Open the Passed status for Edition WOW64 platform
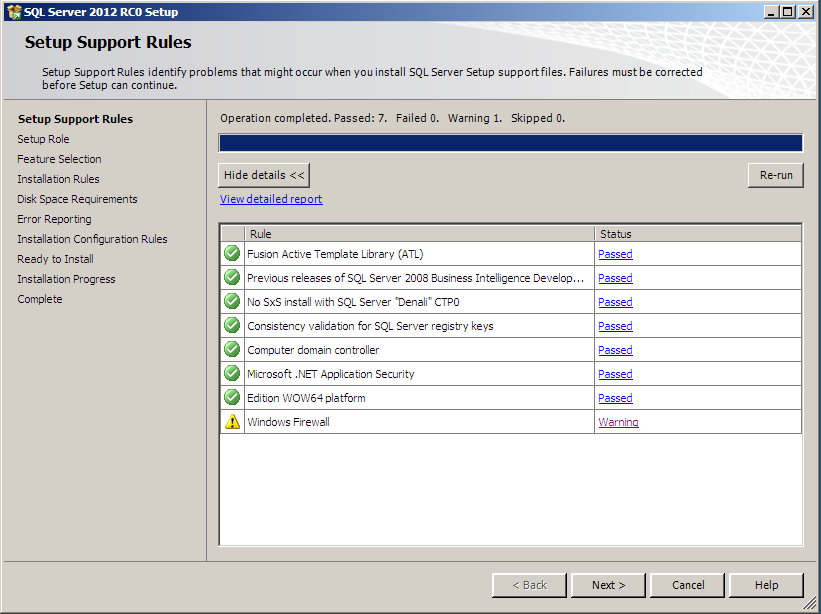Image resolution: width=821 pixels, height=614 pixels. [615, 397]
